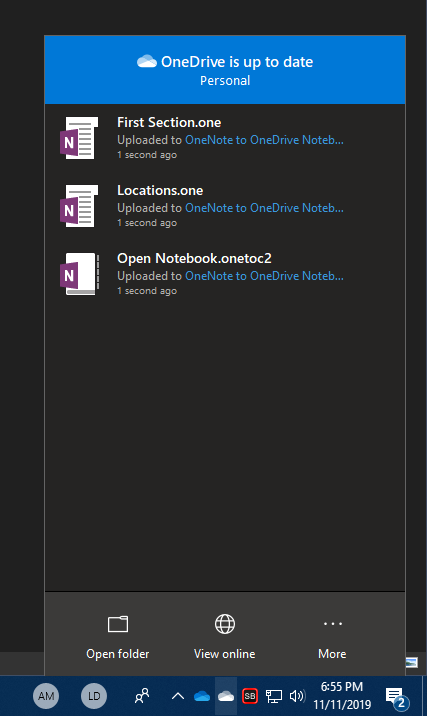
Task: Click the red SB tray icon
Action: tap(250, 696)
